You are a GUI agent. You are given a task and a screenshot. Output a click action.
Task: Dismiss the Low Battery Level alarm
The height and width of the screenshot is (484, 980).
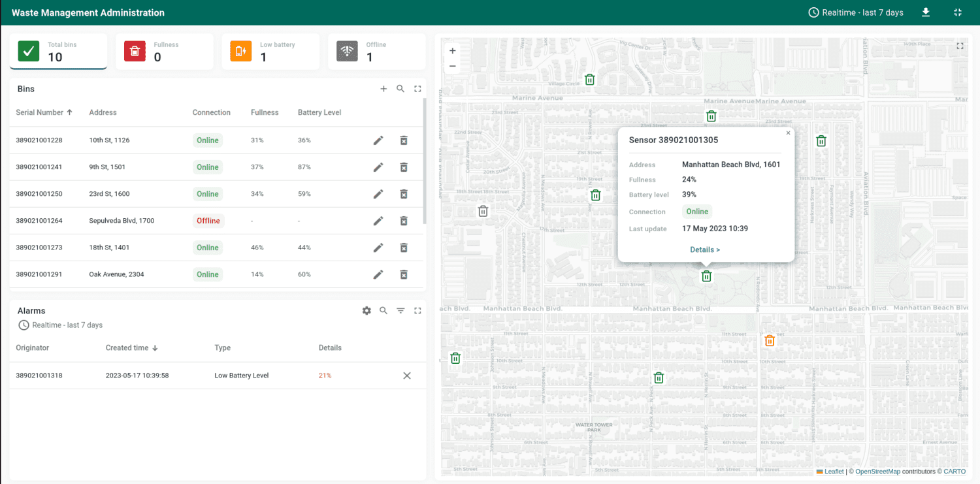[407, 376]
